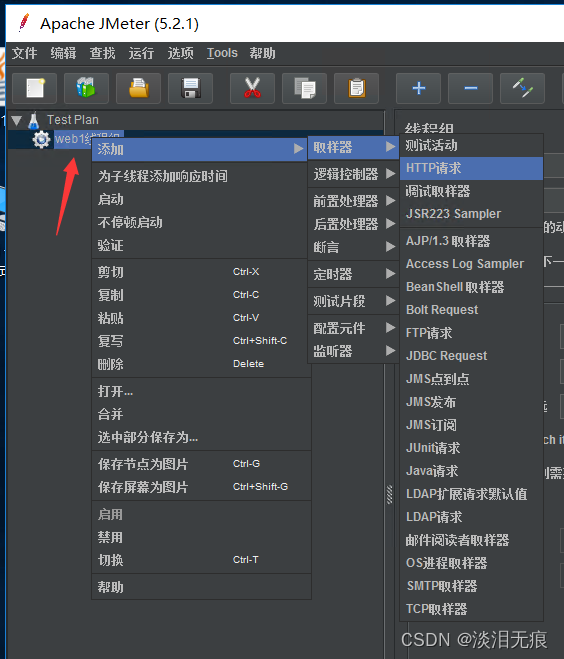Select Java请求 entry

tap(472, 471)
